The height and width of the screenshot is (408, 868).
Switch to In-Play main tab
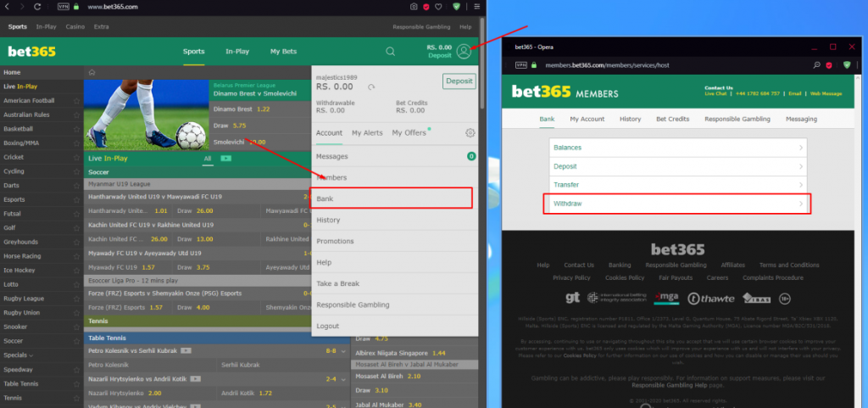pyautogui.click(x=237, y=52)
